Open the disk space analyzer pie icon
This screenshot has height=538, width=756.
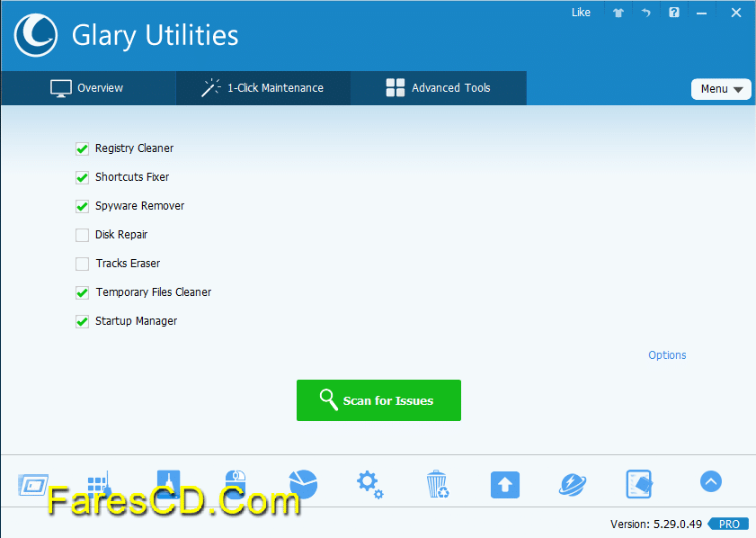(303, 484)
